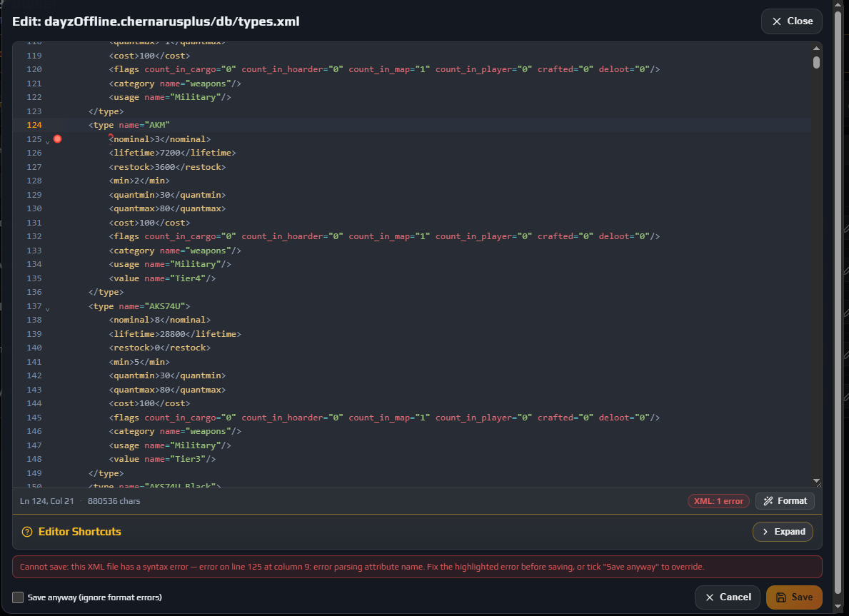Click line number 137 in gutter
Screen dimensions: 849x616
pos(34,306)
